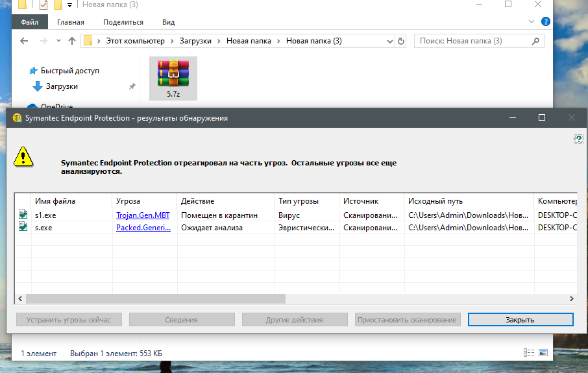Select the s1.exe file name cell
The width and height of the screenshot is (588, 373).
coord(45,215)
